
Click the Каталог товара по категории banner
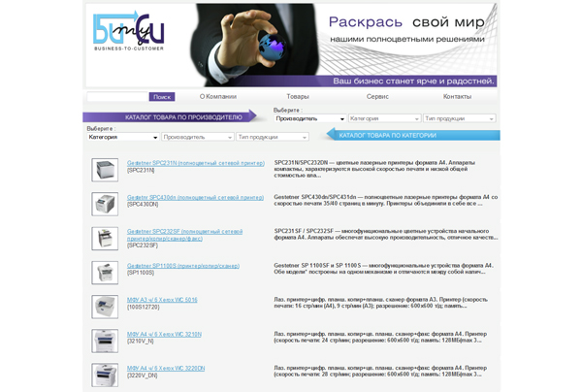tap(413, 135)
